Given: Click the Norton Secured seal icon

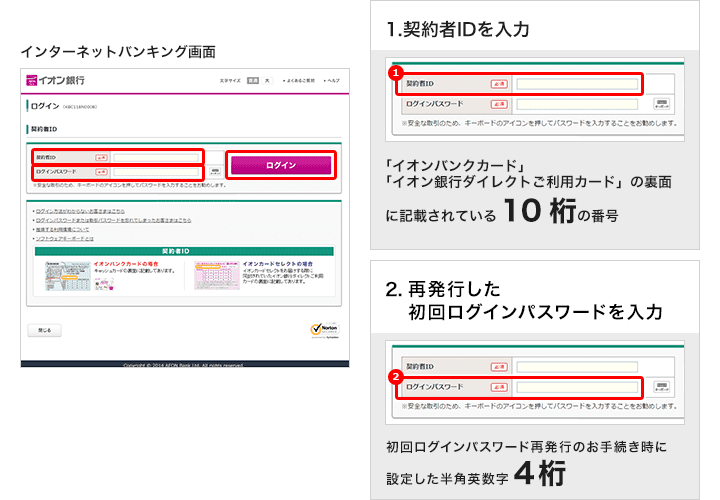Looking at the screenshot, I should coord(325,330).
